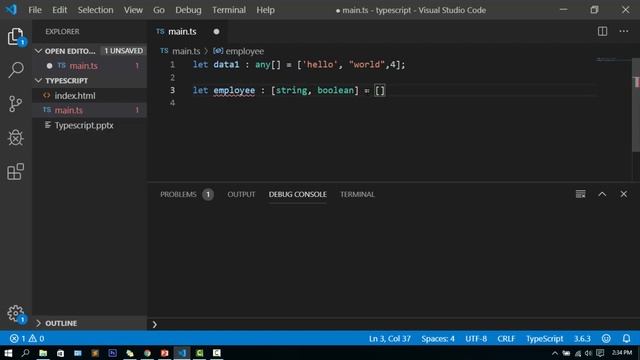Open the Windows Start menu
The height and width of the screenshot is (360, 640).
[8, 353]
